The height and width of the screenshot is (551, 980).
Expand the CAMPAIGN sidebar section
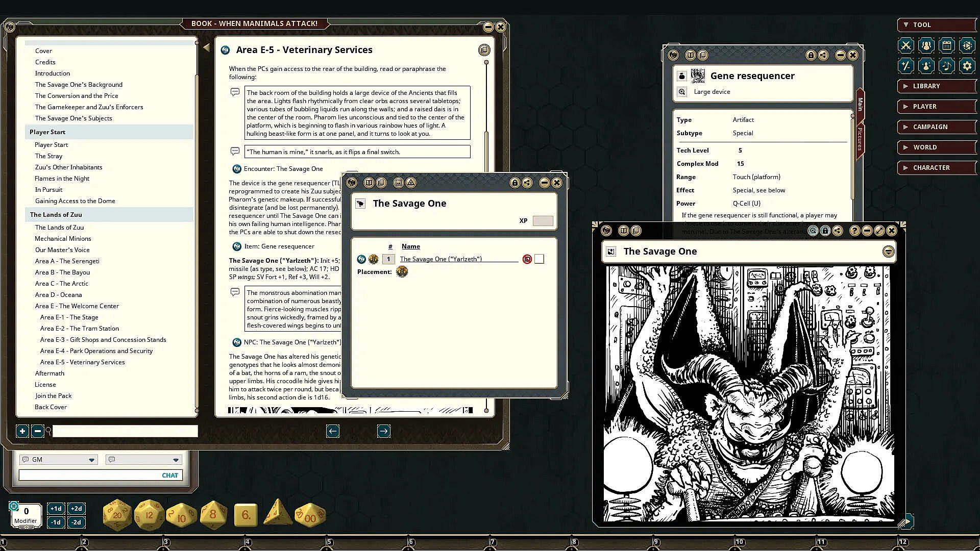point(937,127)
